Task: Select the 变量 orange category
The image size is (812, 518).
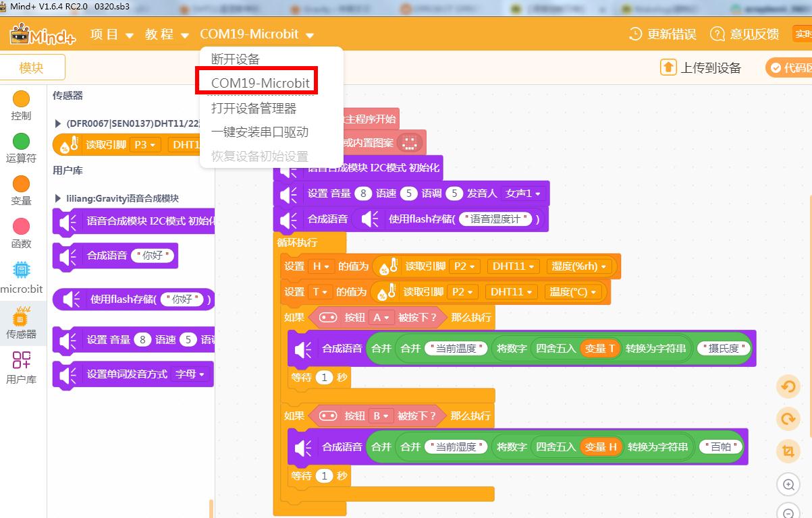Action: [22, 184]
